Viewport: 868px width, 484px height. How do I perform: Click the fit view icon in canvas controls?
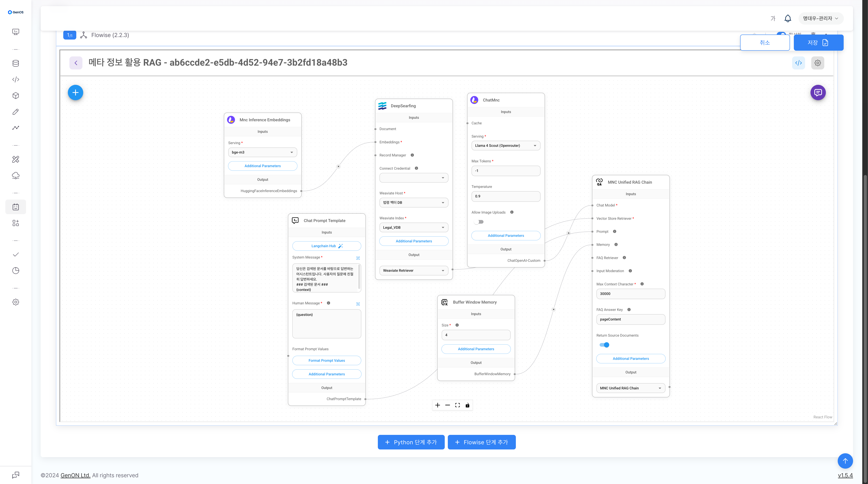(x=457, y=405)
